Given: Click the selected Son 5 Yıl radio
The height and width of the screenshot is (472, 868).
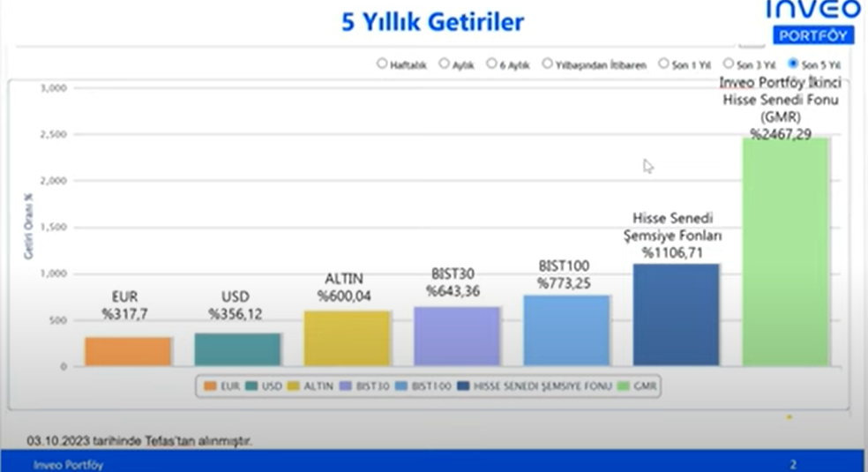Looking at the screenshot, I should [x=793, y=64].
